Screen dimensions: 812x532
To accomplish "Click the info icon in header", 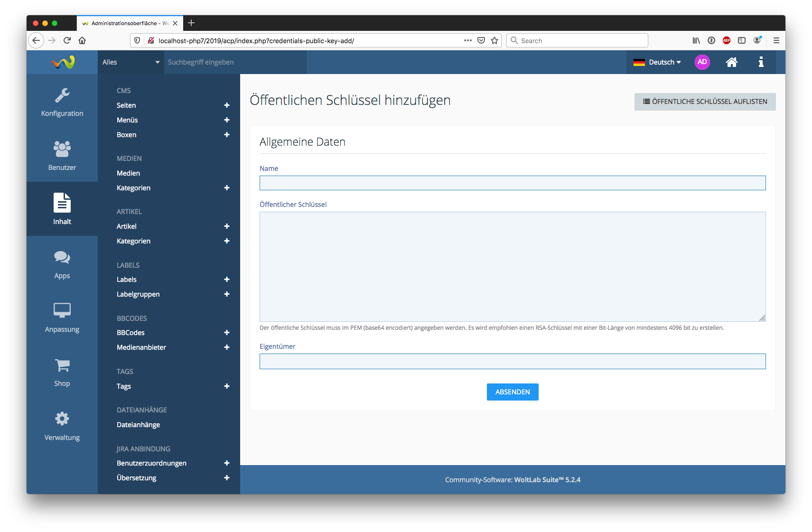I will [761, 62].
